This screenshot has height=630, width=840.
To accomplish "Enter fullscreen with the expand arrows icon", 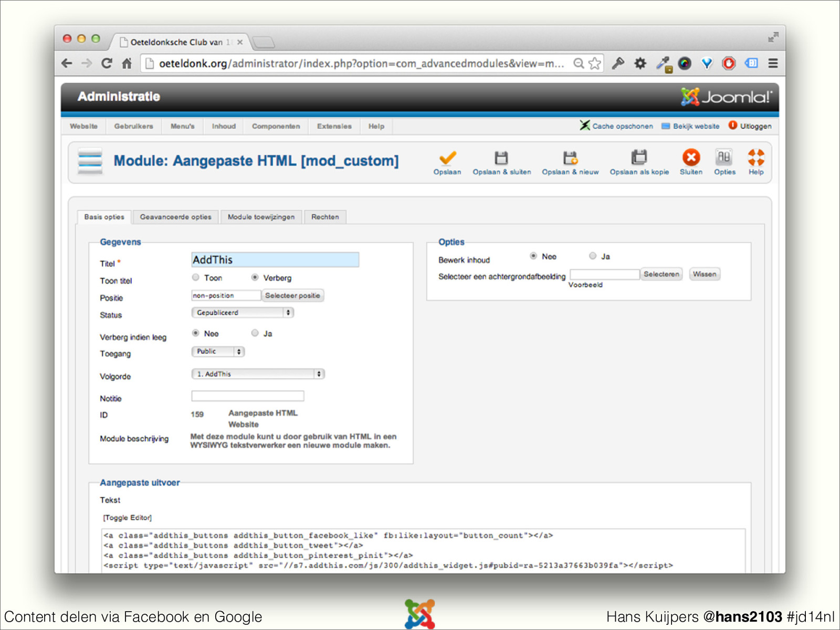I will point(773,37).
